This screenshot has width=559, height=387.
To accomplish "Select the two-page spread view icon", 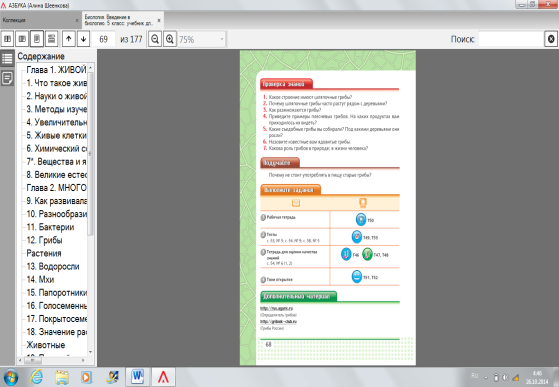I will click(7, 39).
